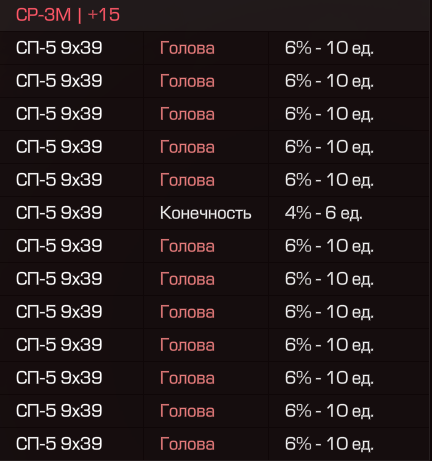
Task: Select СП-5 9x39 directly above the Конечность row
Action: pyautogui.click(x=59, y=180)
